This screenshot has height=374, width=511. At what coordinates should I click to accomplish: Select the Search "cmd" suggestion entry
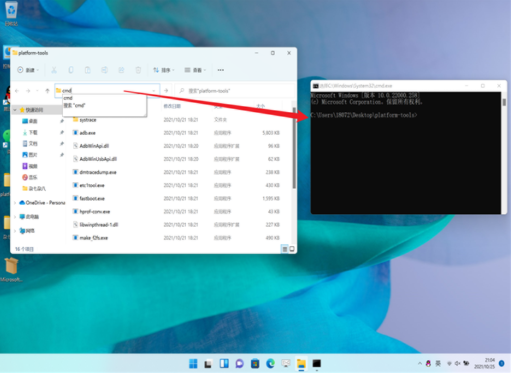tap(104, 105)
